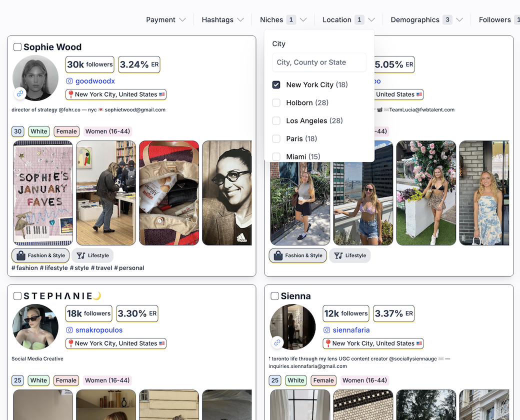The width and height of the screenshot is (520, 420).
Task: Click the #fashion hashtag on Sophie's card
Action: [x=25, y=268]
